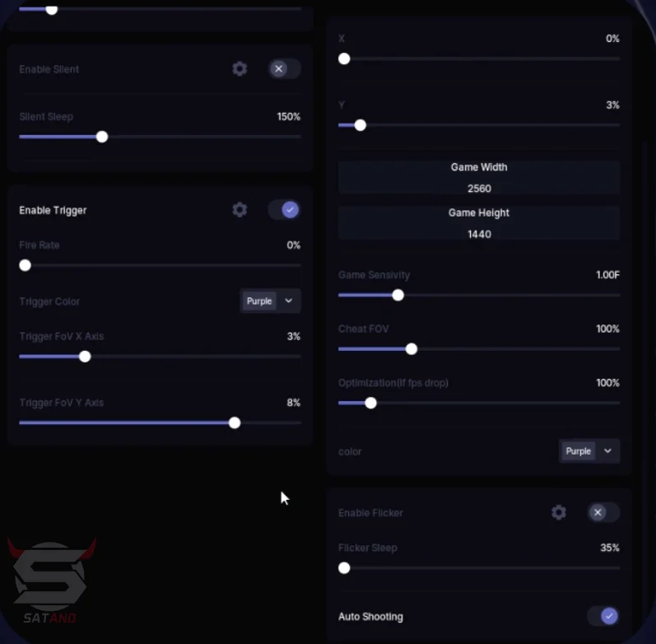Click Game Sensivity slider handle
This screenshot has width=656, height=644.
tap(398, 295)
